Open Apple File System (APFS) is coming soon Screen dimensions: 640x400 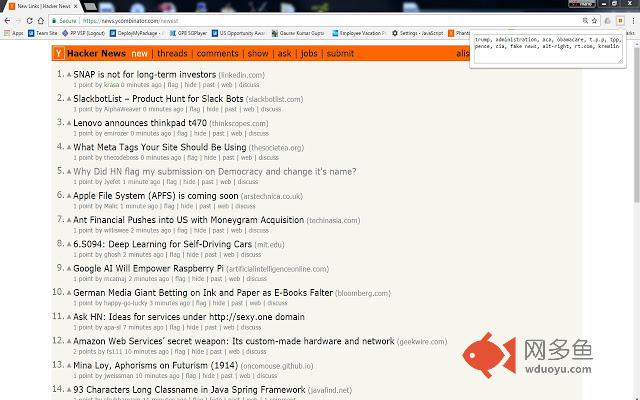click(x=156, y=196)
